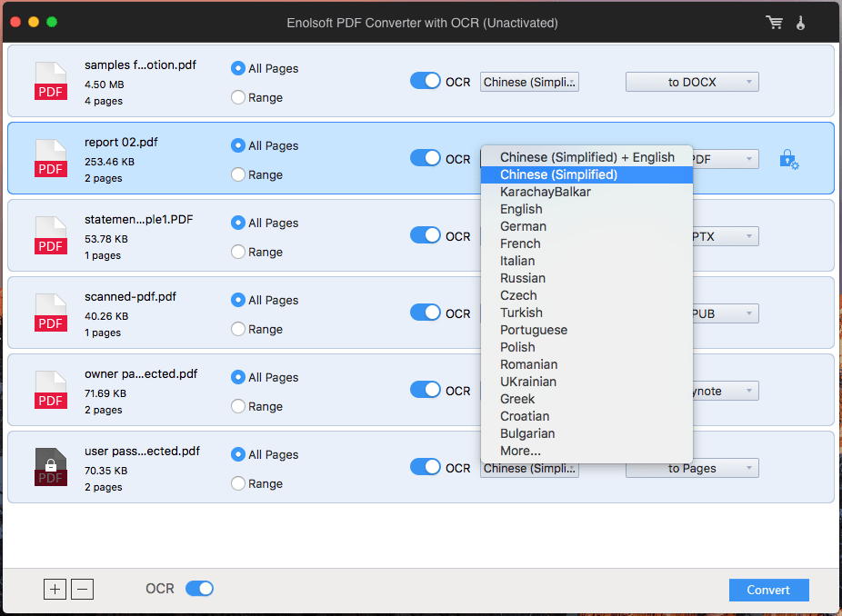Open the to DOCX format dropdown
This screenshot has height=616, width=842.
click(692, 82)
